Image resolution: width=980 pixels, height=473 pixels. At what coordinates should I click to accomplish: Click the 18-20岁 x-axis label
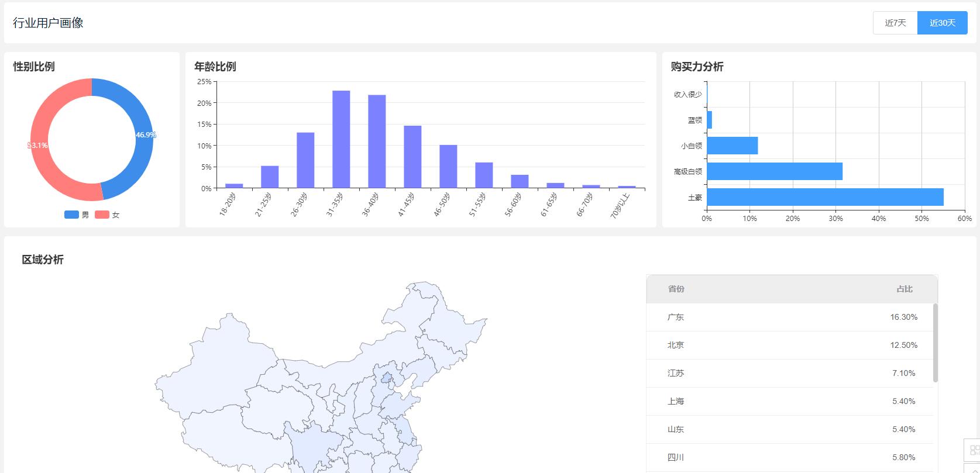point(228,205)
